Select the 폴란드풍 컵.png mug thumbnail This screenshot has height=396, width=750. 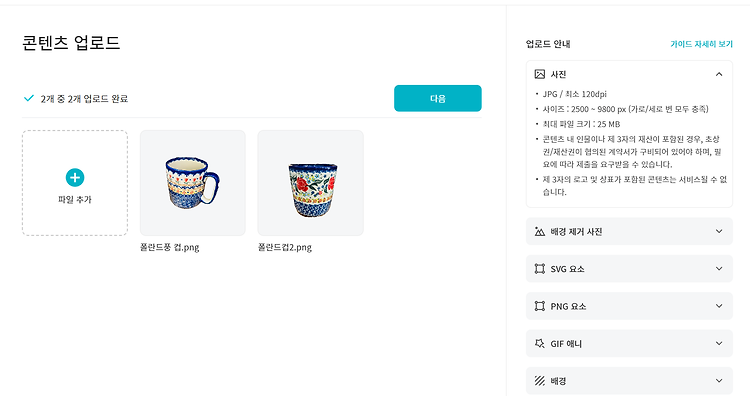[x=193, y=183]
